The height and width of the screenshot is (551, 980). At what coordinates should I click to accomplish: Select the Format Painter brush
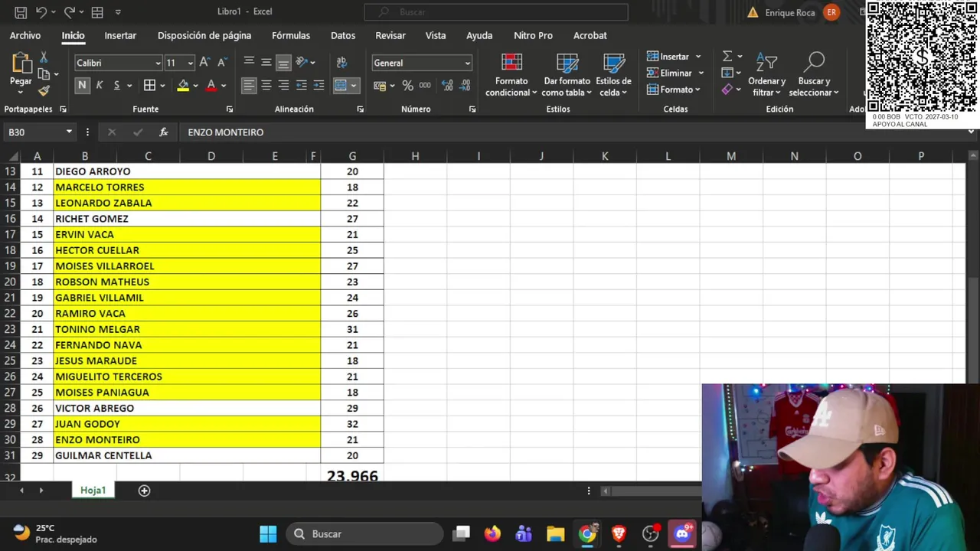(x=44, y=91)
